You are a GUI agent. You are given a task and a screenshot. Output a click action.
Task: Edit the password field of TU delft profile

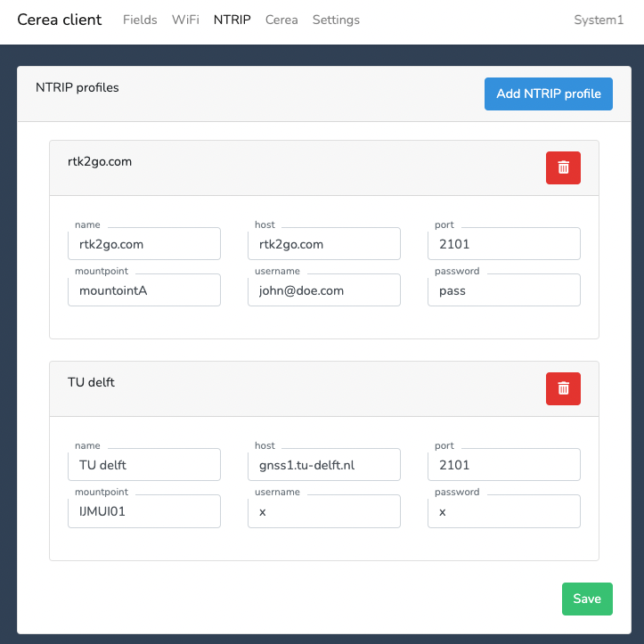point(504,511)
